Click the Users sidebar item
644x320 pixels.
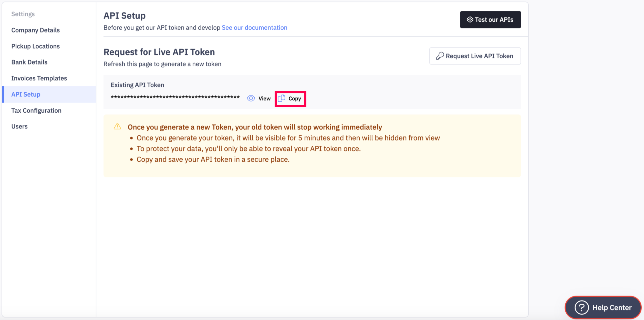point(20,126)
